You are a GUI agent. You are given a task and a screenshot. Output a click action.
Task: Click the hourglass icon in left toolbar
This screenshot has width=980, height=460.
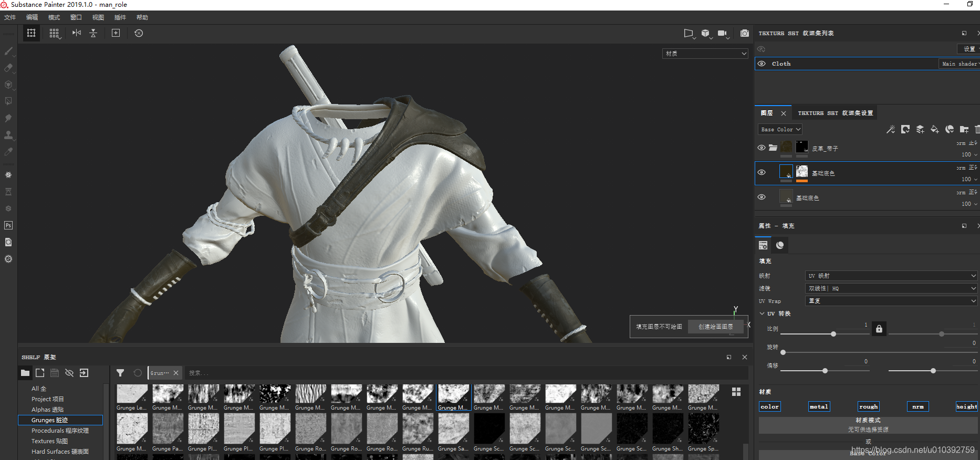(8, 192)
